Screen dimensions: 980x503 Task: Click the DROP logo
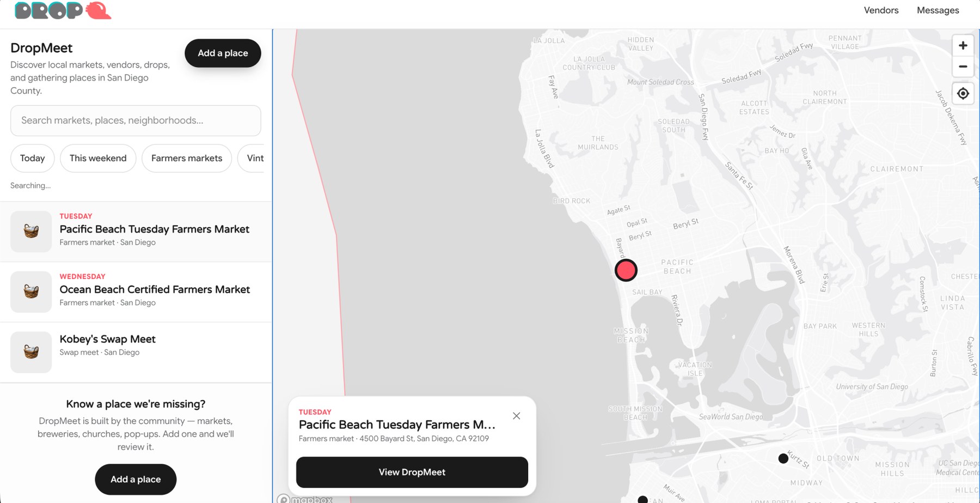tap(63, 11)
